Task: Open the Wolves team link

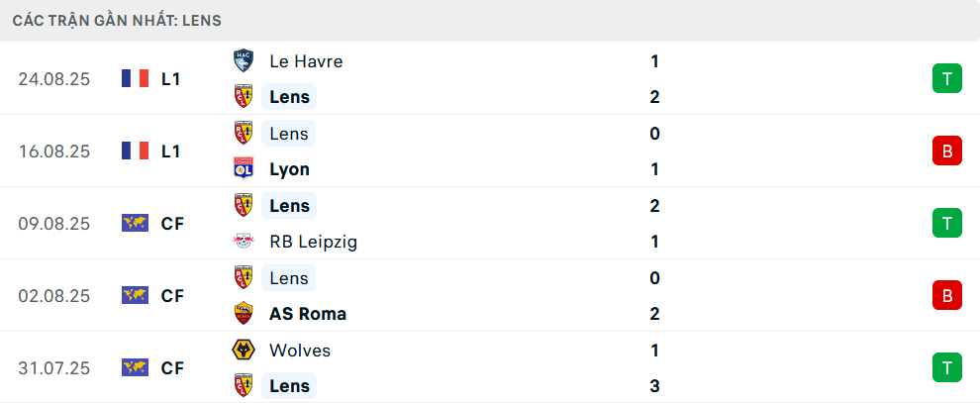Action: pyautogui.click(x=300, y=351)
